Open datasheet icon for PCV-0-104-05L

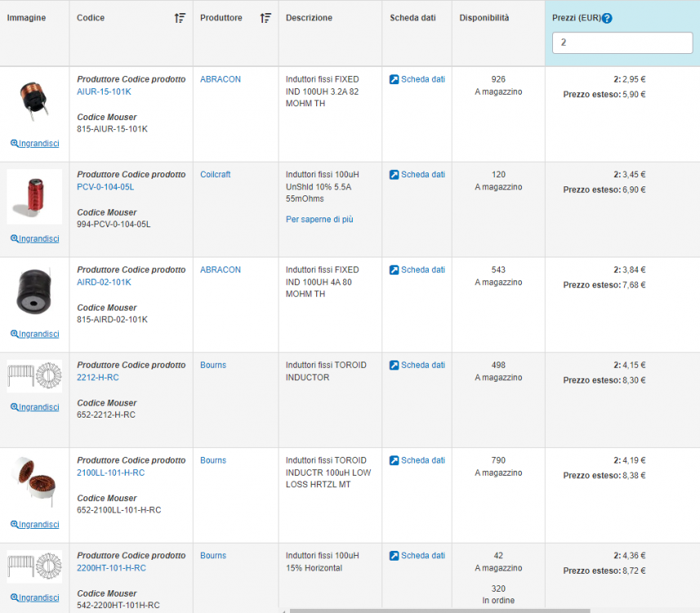coord(395,175)
